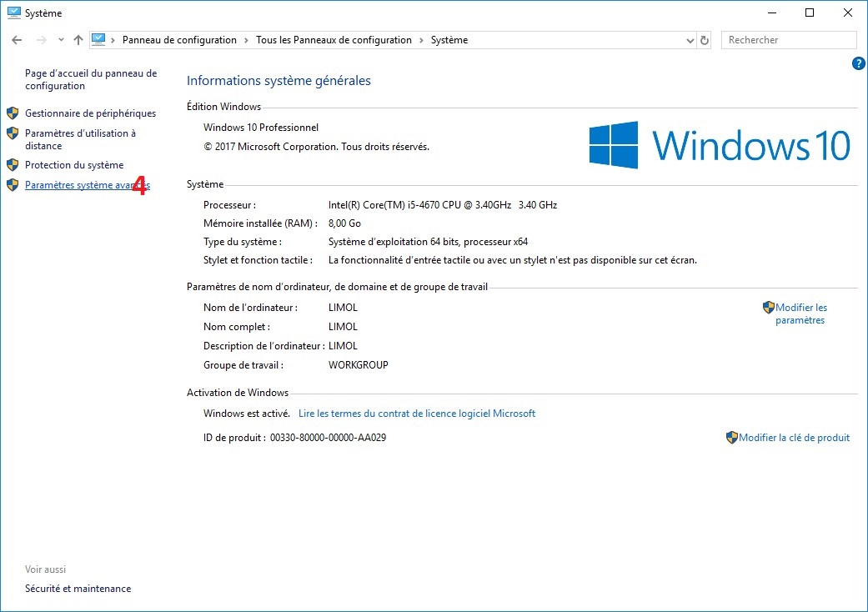This screenshot has height=612, width=868.
Task: Maximize the Système window
Action: 810,13
